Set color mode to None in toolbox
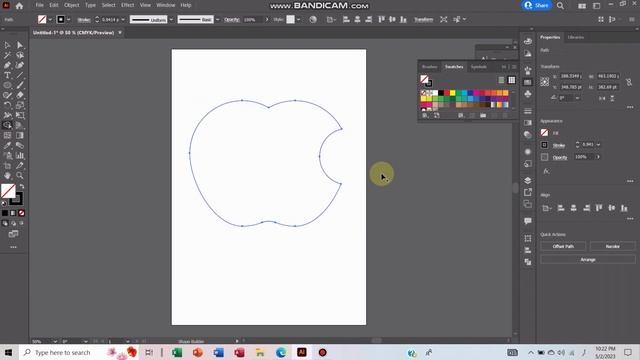640x360 pixels. [22, 213]
